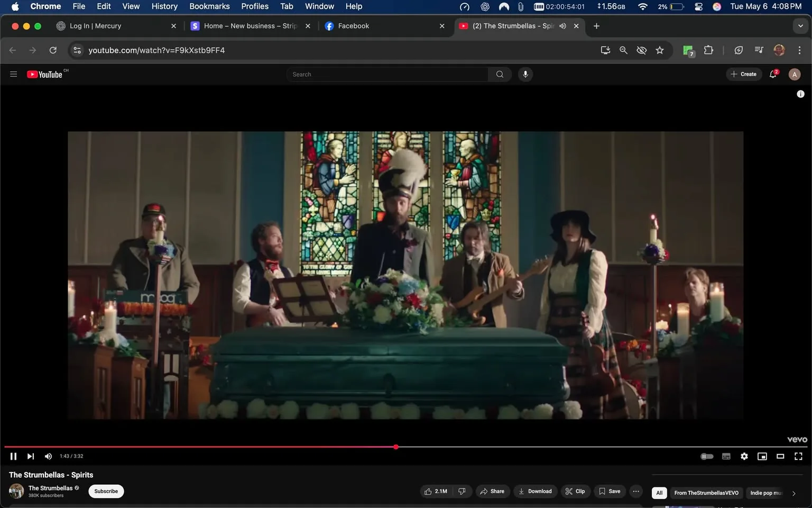Viewport: 812px width, 508px height.
Task: Activate miniplayer mode
Action: (x=762, y=456)
